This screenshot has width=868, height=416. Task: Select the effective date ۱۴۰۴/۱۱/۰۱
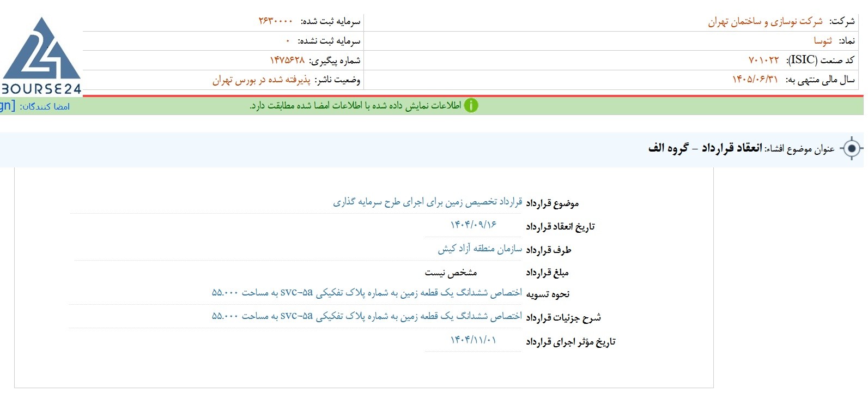[473, 340]
